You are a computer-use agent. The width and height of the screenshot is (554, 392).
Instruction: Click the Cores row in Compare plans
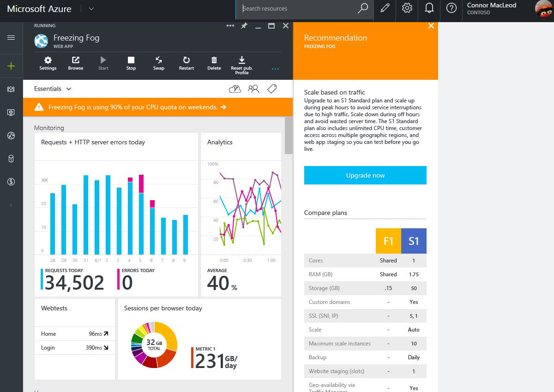[365, 261]
